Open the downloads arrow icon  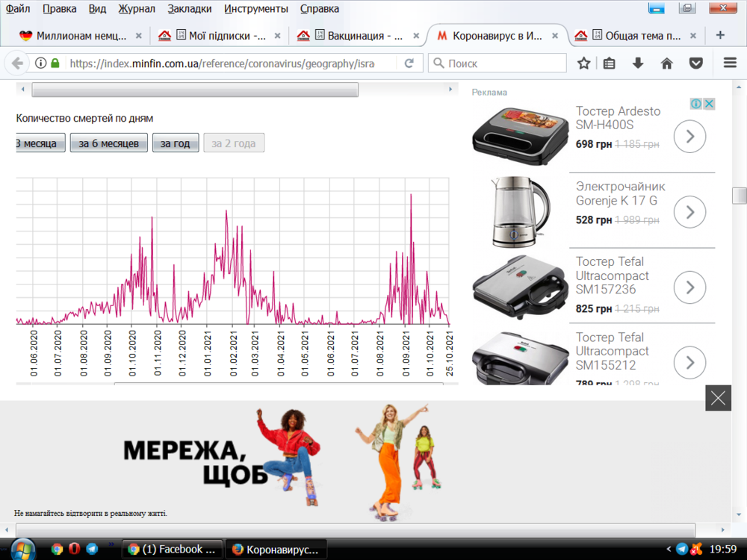(x=638, y=63)
